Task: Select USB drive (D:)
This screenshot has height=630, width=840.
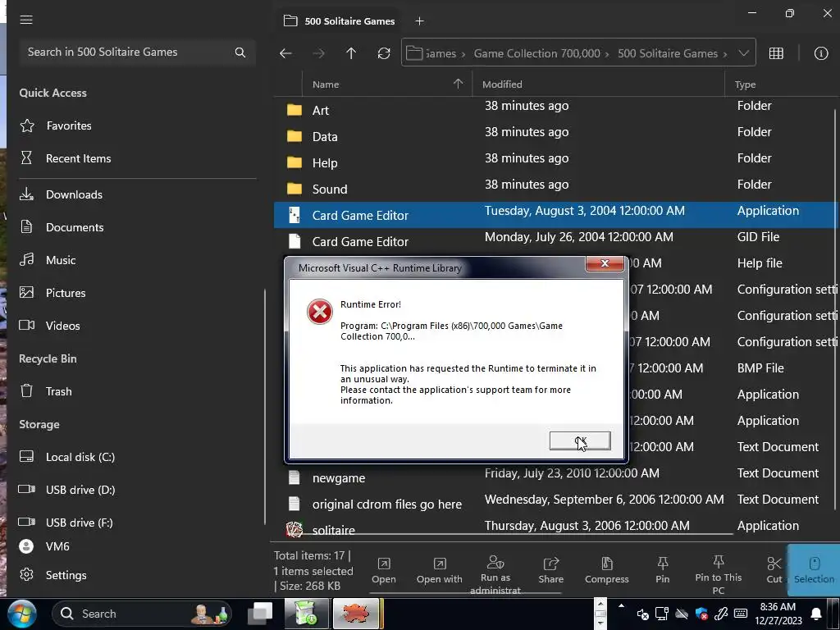Action: [80, 490]
